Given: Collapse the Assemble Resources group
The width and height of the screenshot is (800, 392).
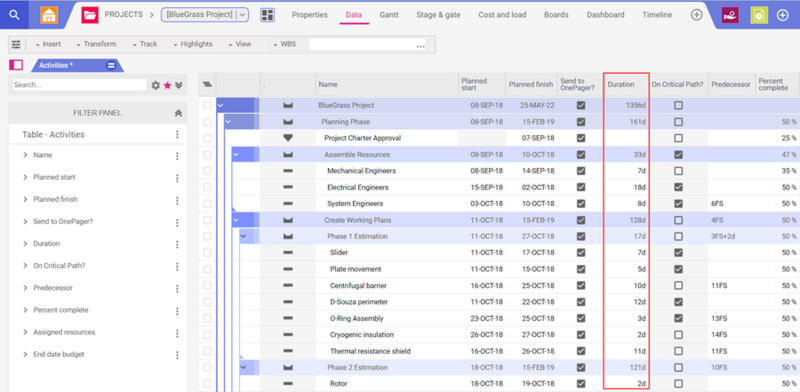Looking at the screenshot, I should [236, 155].
